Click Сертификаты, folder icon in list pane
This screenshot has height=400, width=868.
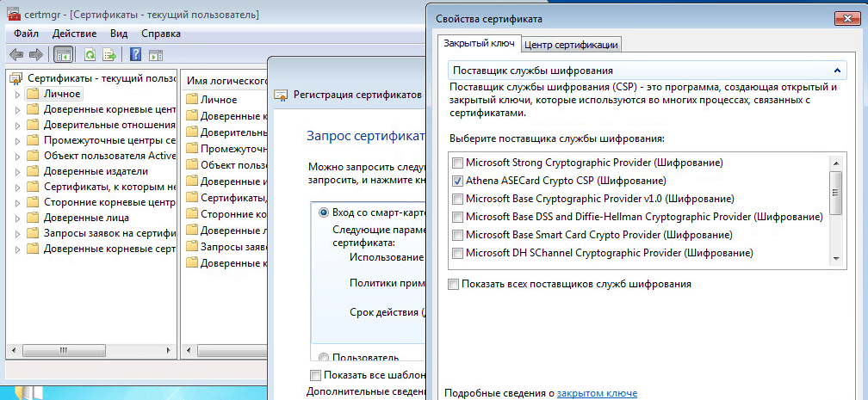tap(191, 197)
